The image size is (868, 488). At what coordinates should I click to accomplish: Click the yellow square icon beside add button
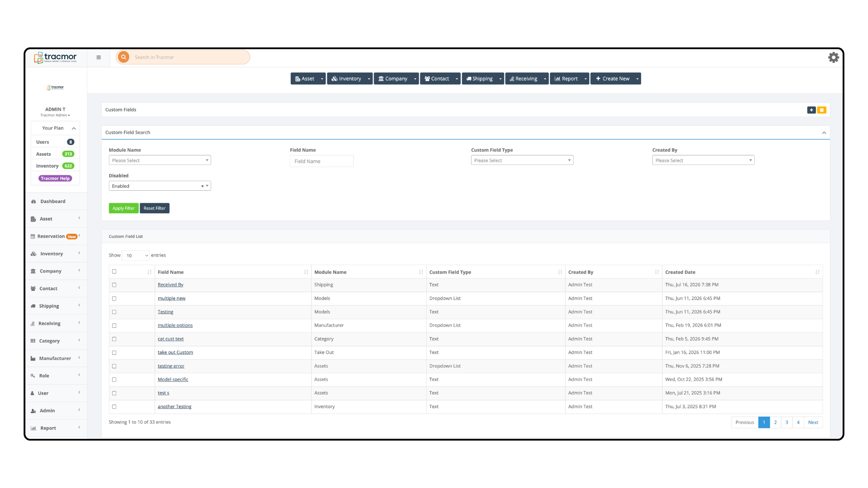coord(822,110)
